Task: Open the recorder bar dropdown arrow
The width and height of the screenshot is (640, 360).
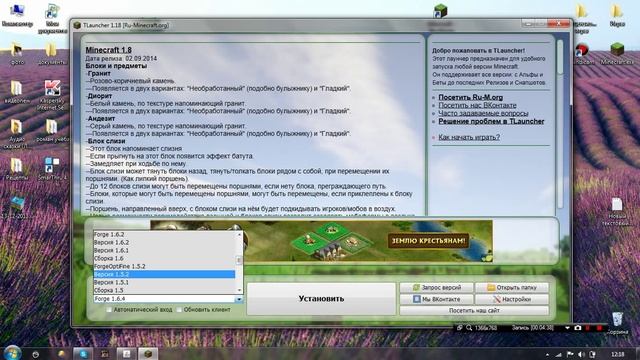Action: [567, 328]
